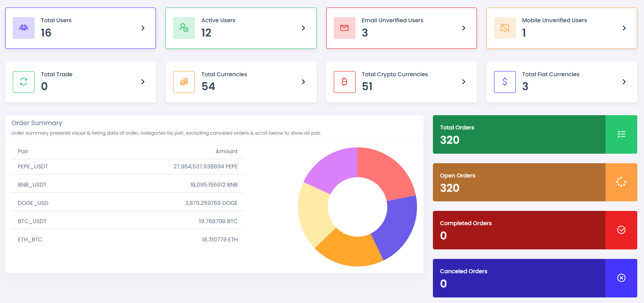Image resolution: width=644 pixels, height=303 pixels.
Task: Click the Total Currencies coins icon
Action: click(184, 82)
